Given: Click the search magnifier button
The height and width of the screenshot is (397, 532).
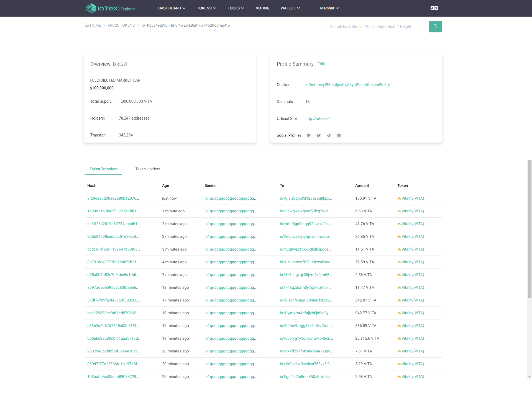Looking at the screenshot, I should pyautogui.click(x=435, y=26).
